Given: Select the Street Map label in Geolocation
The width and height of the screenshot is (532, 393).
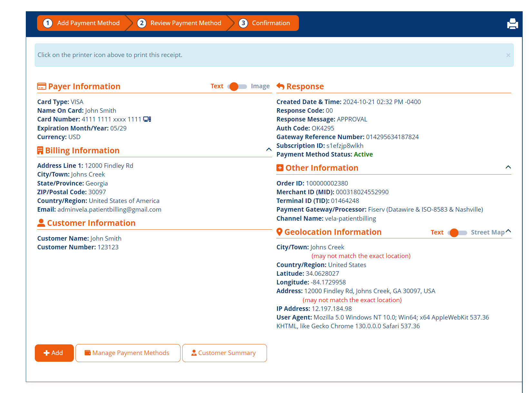Looking at the screenshot, I should pos(488,233).
